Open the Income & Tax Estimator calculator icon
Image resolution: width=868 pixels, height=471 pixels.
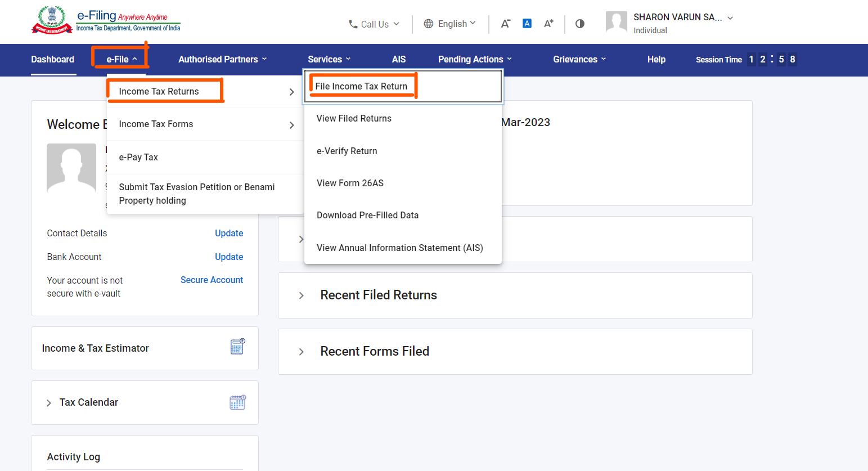pyautogui.click(x=237, y=347)
